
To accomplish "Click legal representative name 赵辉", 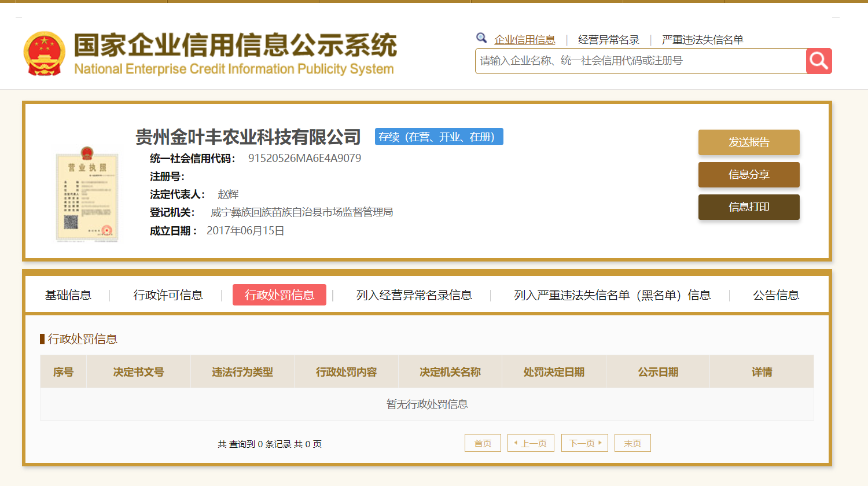I will tap(228, 194).
